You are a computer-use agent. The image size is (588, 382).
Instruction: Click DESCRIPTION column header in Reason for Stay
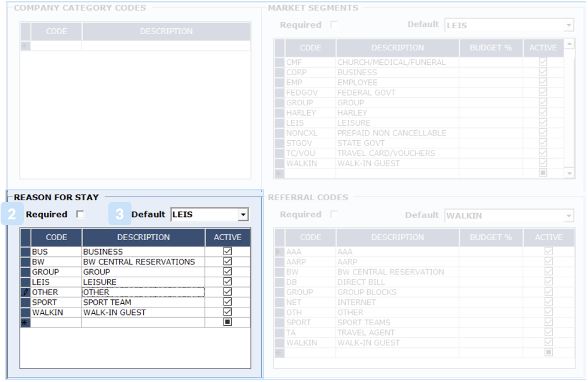[x=143, y=237]
